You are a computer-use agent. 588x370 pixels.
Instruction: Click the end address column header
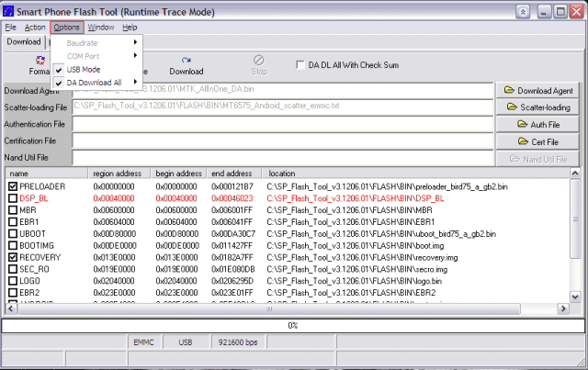tap(234, 174)
